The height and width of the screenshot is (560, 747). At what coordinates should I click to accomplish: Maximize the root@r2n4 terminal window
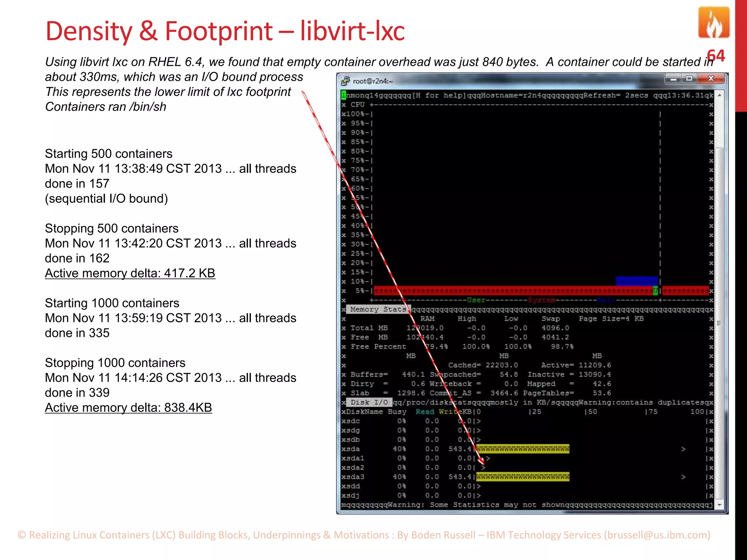[689, 79]
